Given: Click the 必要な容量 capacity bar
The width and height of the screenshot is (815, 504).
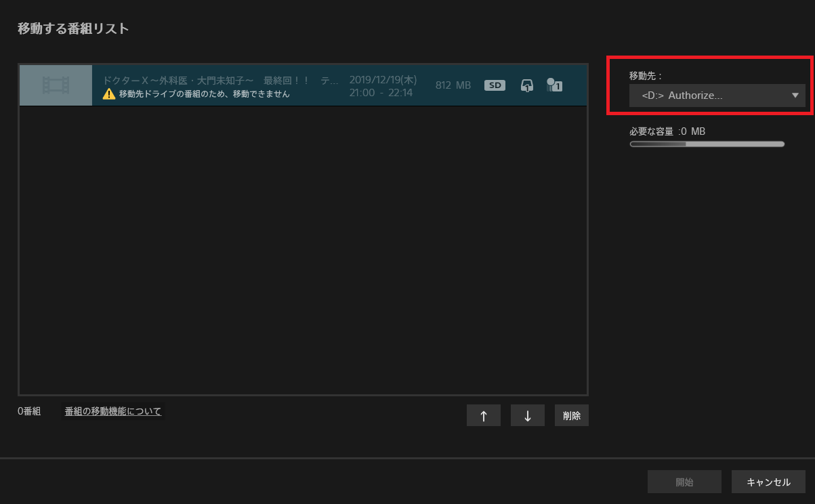Looking at the screenshot, I should (707, 144).
